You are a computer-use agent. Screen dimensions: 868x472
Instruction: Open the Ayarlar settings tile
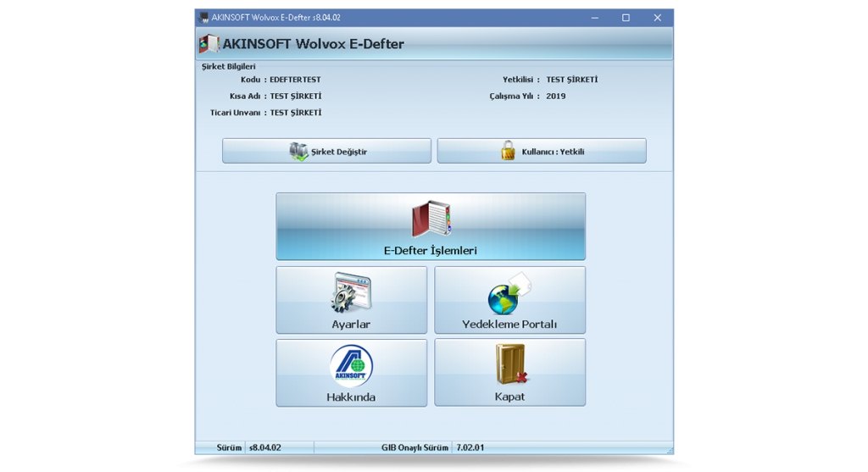click(x=351, y=300)
